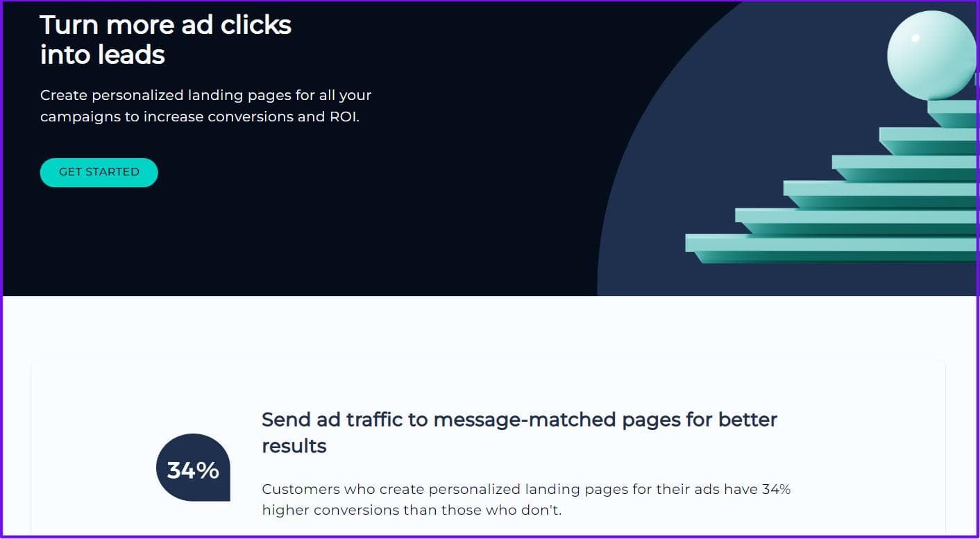
Task: Click "higher conversions than those who don't" line
Action: [x=411, y=511]
